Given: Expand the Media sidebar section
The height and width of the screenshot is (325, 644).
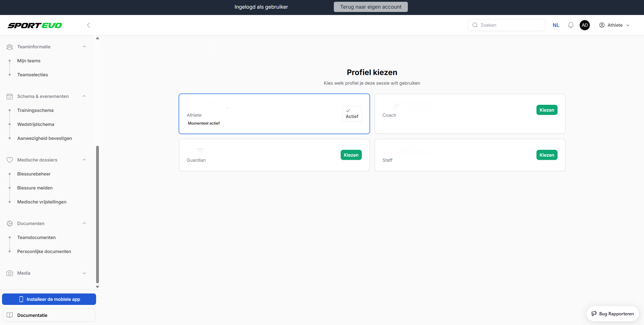Looking at the screenshot, I should pyautogui.click(x=84, y=273).
